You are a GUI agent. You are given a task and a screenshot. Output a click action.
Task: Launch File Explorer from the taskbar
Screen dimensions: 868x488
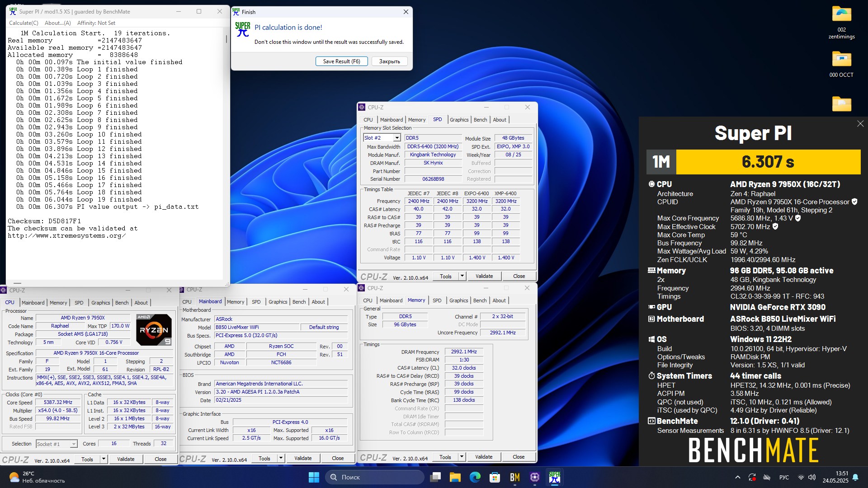[455, 477]
